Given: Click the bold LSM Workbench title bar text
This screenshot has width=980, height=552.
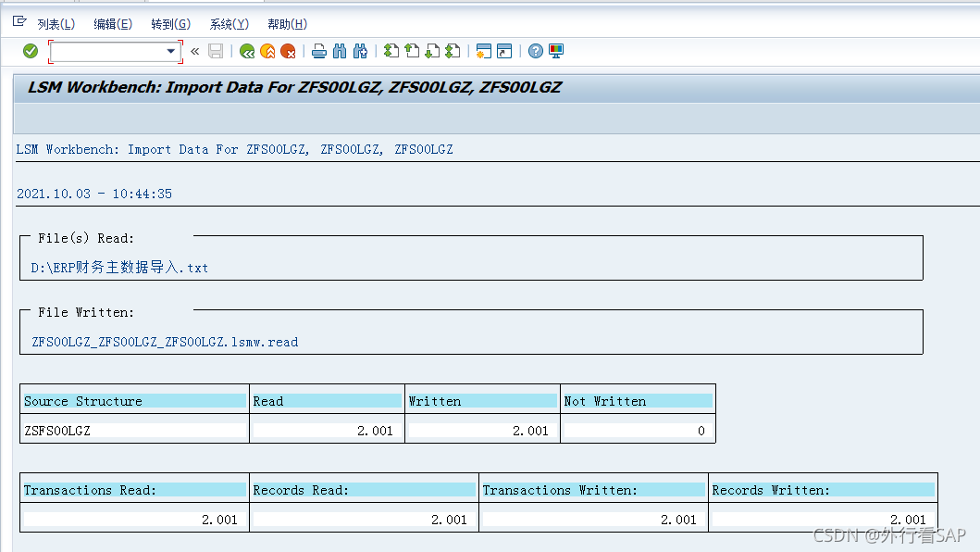Looking at the screenshot, I should pyautogui.click(x=294, y=87).
